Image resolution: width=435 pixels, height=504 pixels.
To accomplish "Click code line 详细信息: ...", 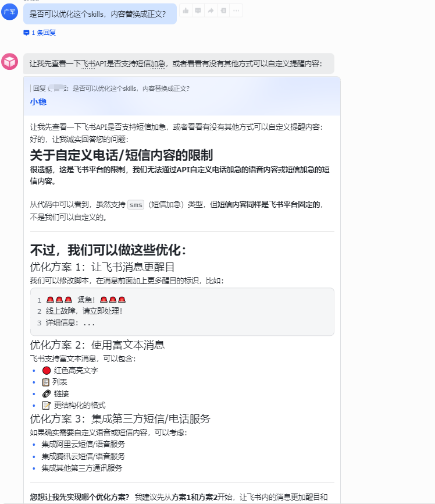I will pyautogui.click(x=71, y=323).
